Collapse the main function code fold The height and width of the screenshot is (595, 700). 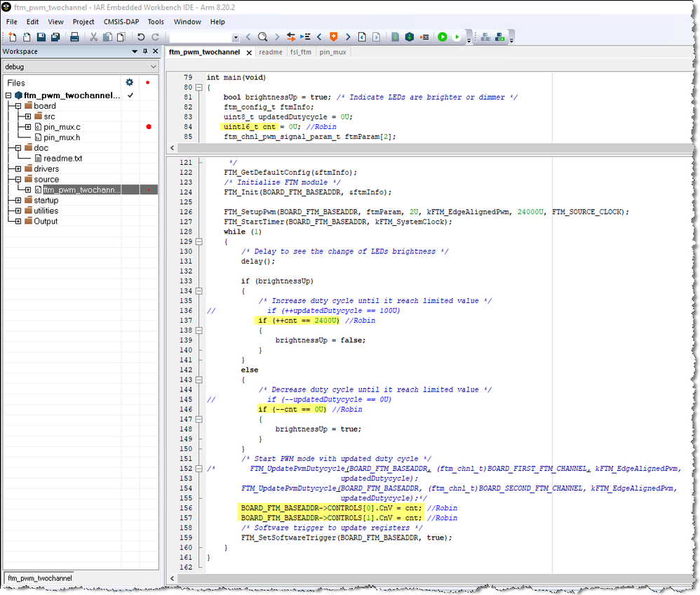pos(198,87)
